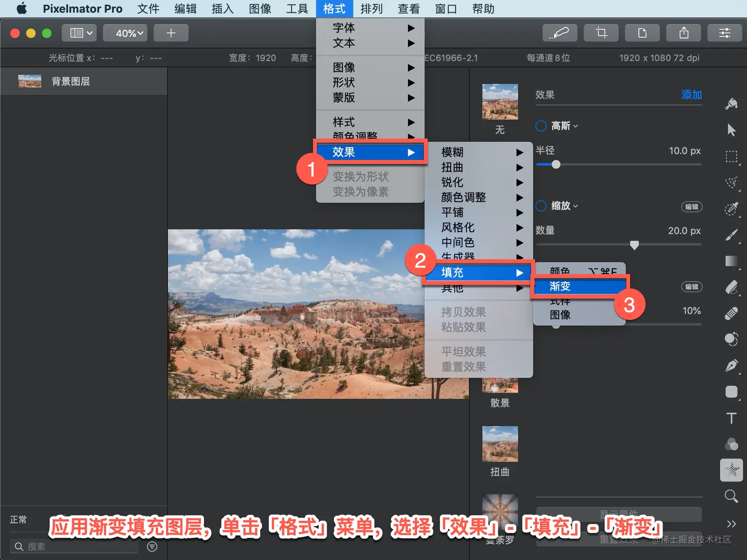Expand the 风格化 effects submenu

(x=478, y=227)
